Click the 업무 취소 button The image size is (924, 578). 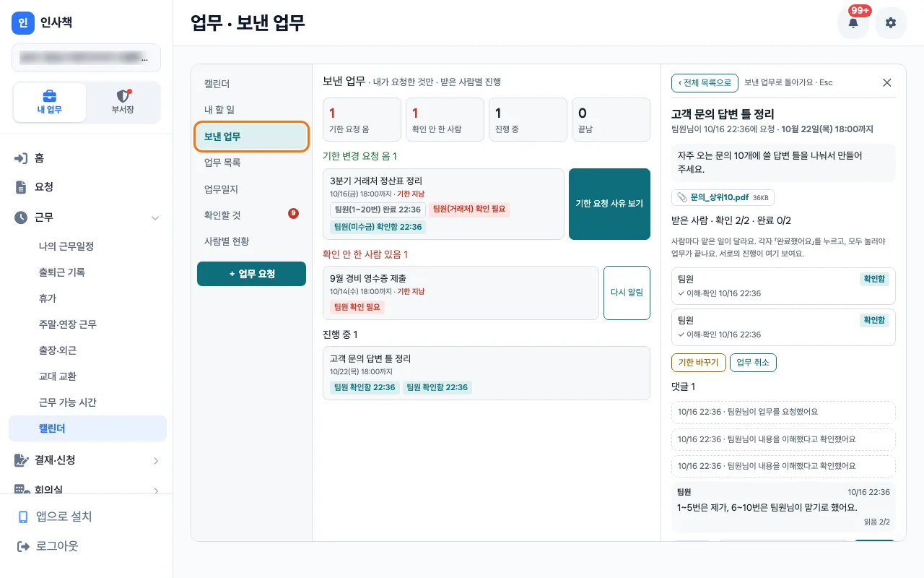pos(753,363)
